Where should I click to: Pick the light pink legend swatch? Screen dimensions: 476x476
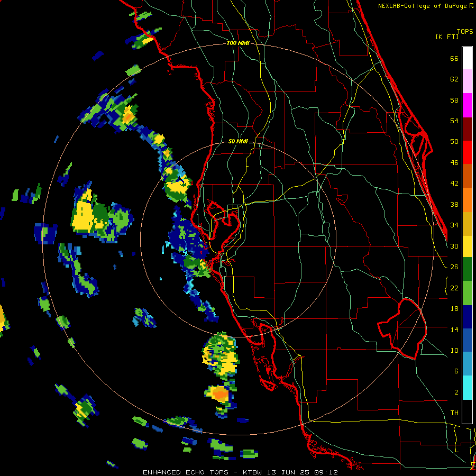467,81
